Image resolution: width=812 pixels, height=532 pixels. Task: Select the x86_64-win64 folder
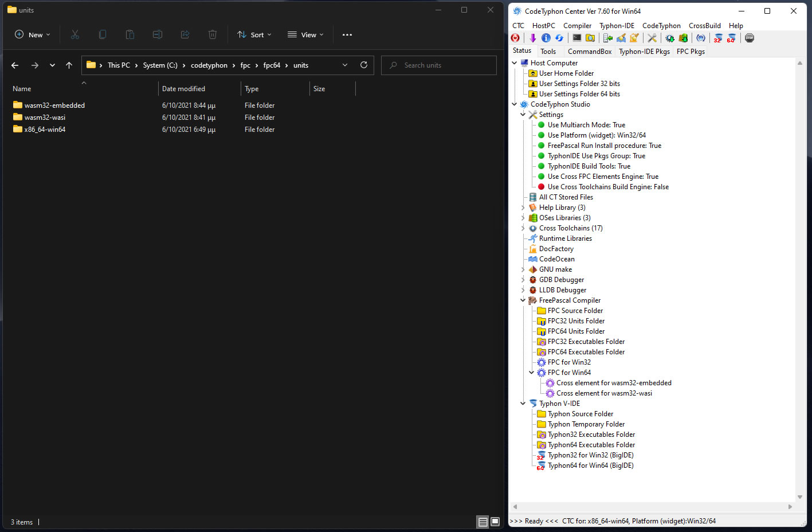point(45,130)
